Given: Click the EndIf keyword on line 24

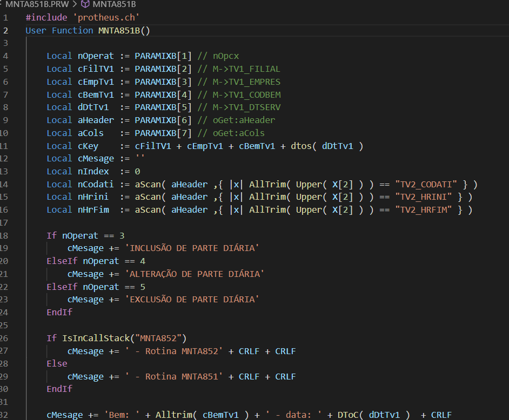Looking at the screenshot, I should (59, 313).
